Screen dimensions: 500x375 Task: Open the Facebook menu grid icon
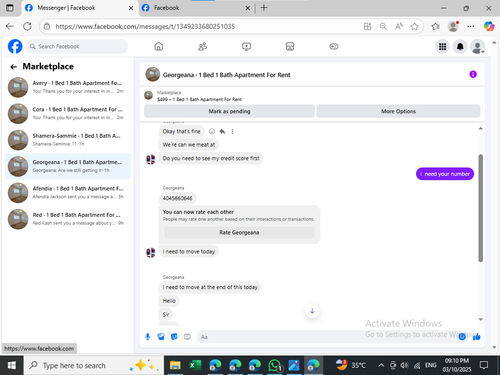coord(442,47)
